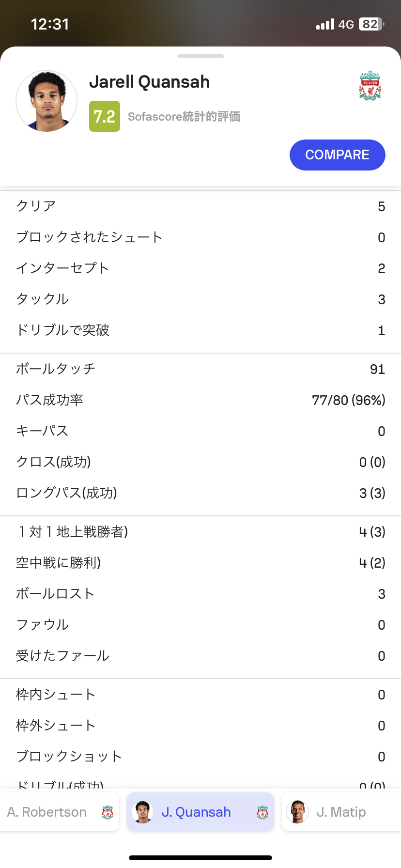Tap the クリア stat row
401x868 pixels.
click(x=200, y=206)
